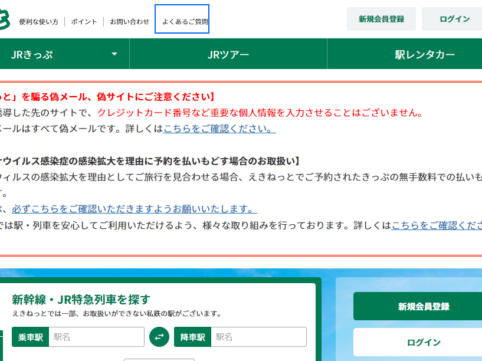The width and height of the screenshot is (482, 361).
Task: Open the ポイント header link
Action: tap(84, 22)
